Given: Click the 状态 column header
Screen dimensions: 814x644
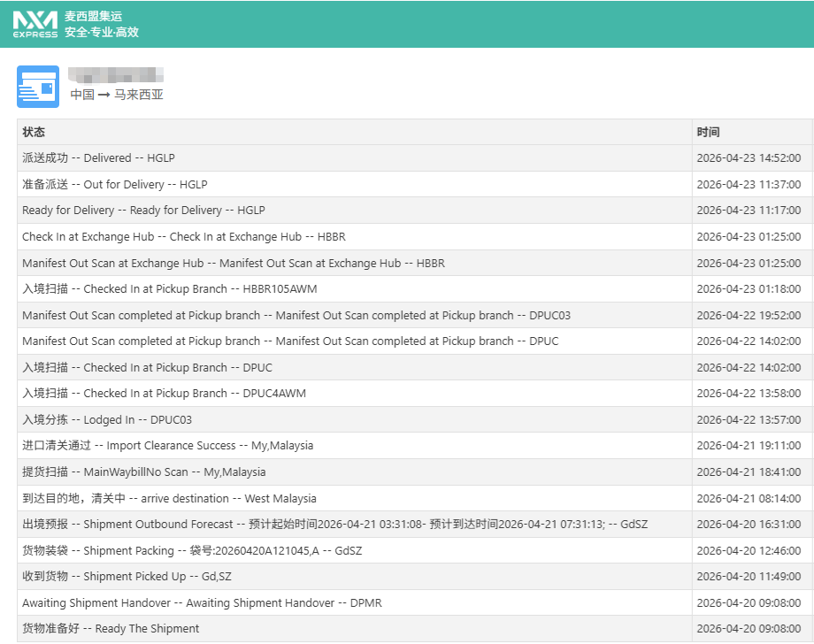Looking at the screenshot, I should click(x=34, y=132).
